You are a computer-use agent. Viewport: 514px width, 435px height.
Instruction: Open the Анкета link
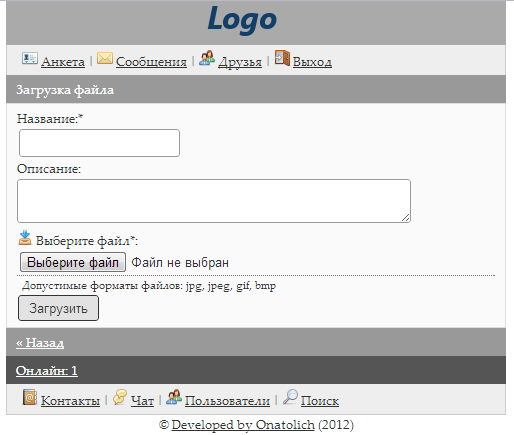coord(63,62)
